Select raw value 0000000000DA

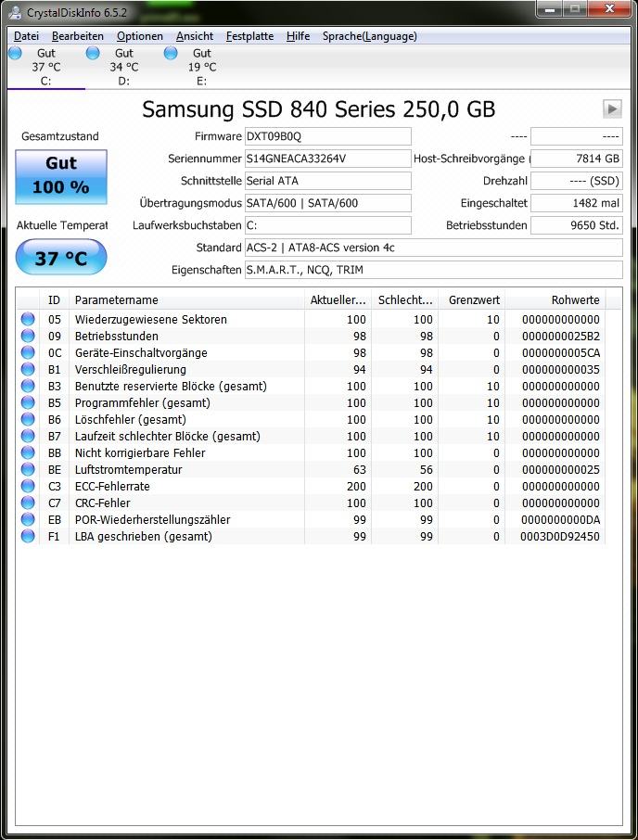(x=561, y=519)
